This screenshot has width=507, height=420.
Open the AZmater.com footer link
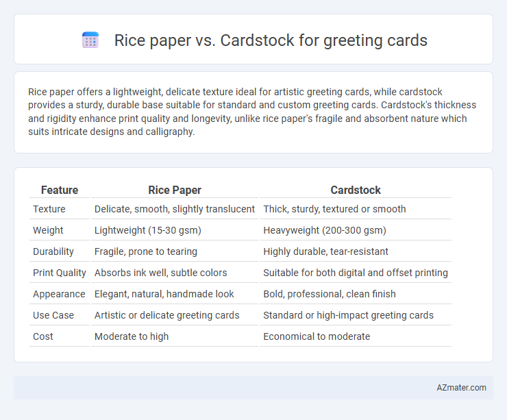(461, 388)
